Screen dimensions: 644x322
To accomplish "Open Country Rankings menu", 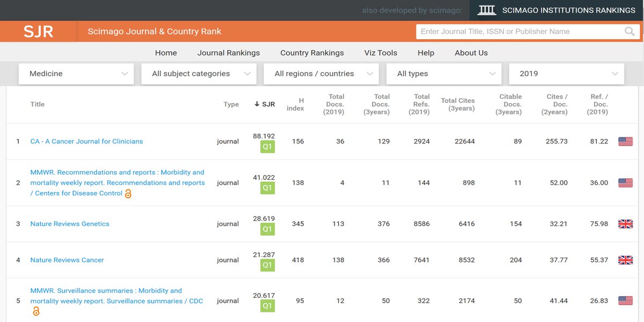I will click(312, 53).
